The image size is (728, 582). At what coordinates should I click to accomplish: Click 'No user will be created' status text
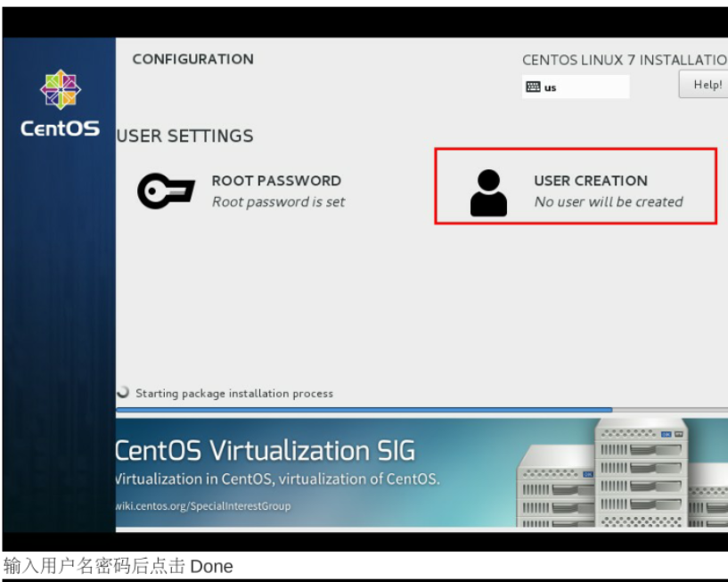coord(609,201)
